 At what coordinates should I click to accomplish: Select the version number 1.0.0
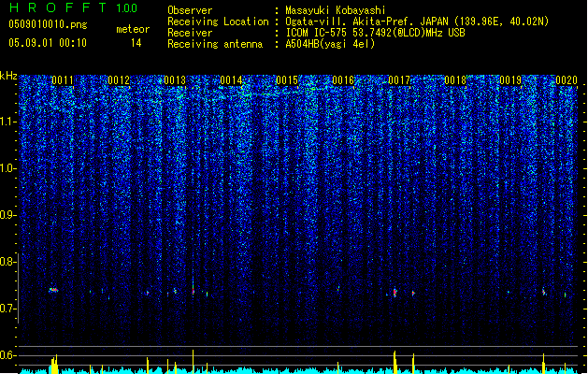127,8
